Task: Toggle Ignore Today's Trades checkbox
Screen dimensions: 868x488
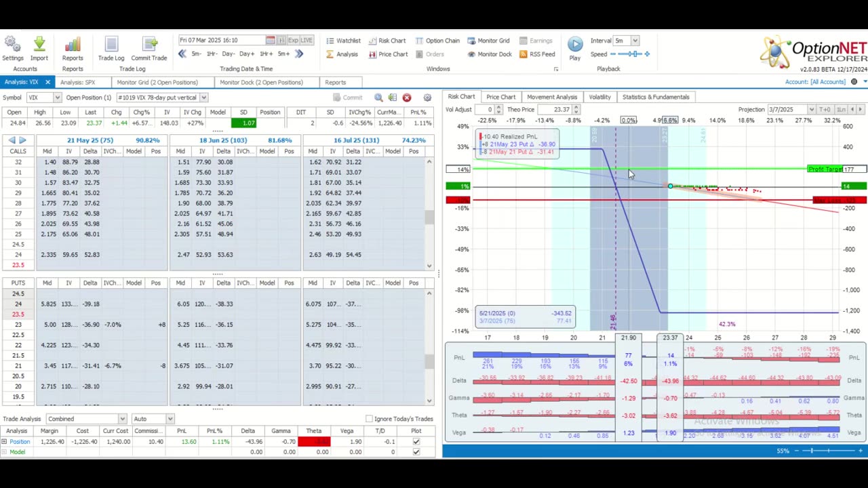Action: tap(369, 419)
